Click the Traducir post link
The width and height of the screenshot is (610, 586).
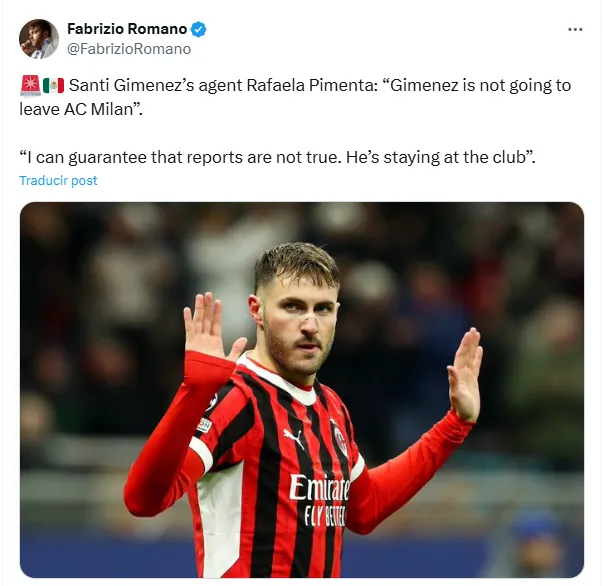pyautogui.click(x=58, y=181)
